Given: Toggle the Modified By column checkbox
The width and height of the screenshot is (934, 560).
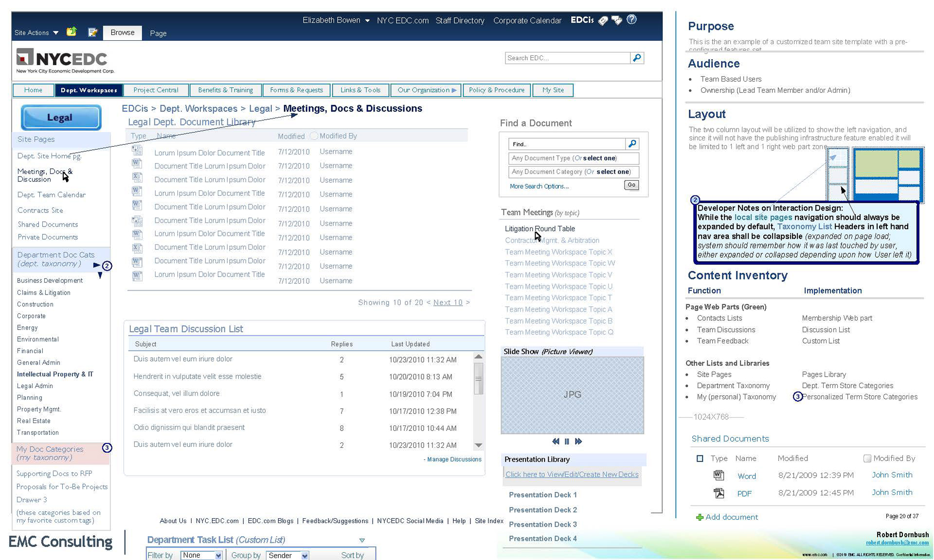Looking at the screenshot, I should coord(867,458).
